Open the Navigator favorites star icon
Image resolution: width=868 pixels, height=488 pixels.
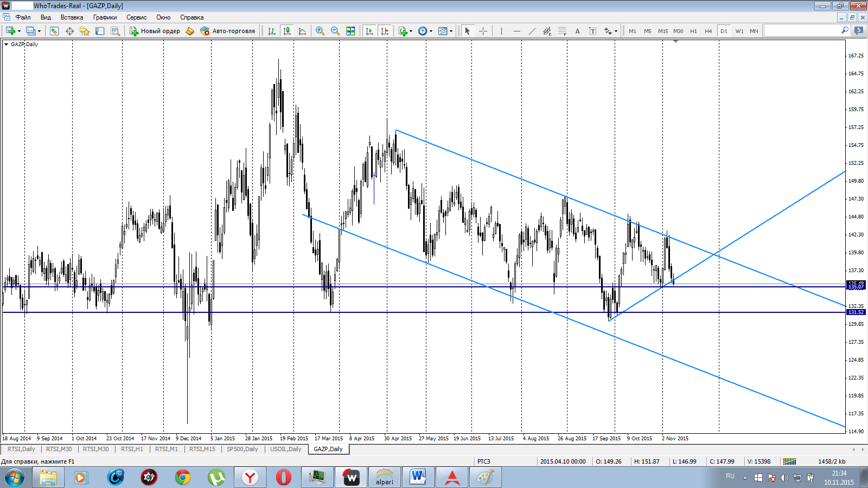coord(85,31)
